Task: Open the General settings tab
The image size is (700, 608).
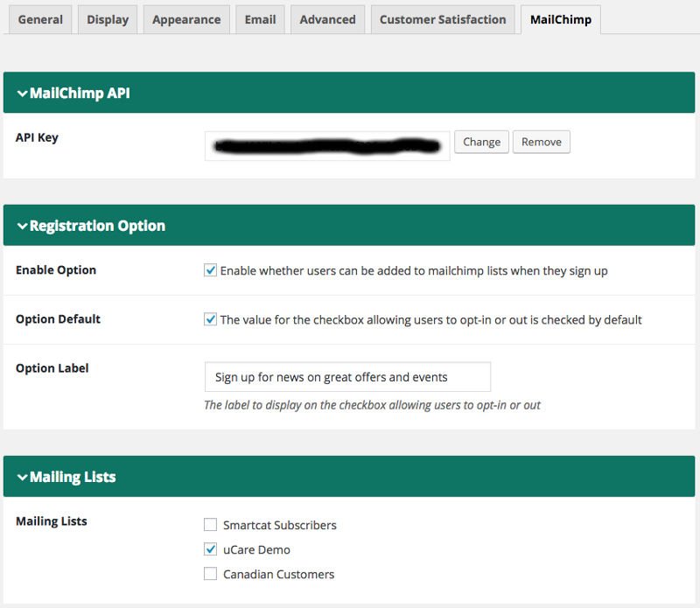Action: pyautogui.click(x=40, y=19)
